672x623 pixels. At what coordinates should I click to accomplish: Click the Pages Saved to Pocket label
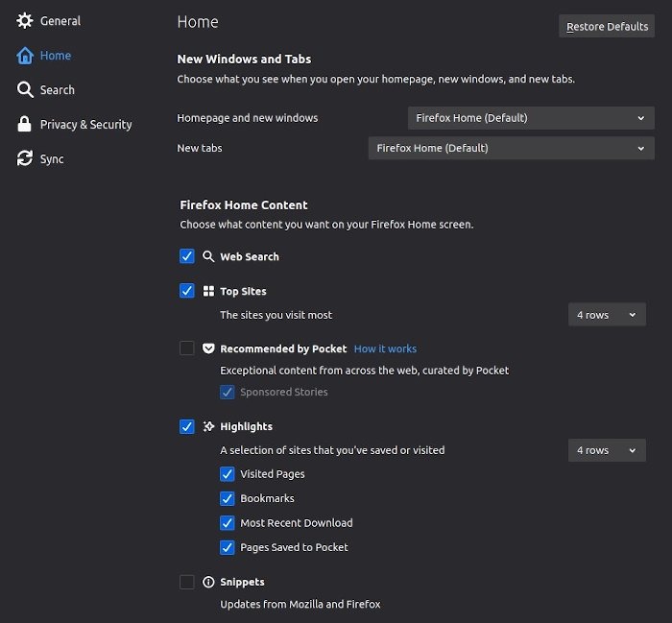tap(294, 547)
